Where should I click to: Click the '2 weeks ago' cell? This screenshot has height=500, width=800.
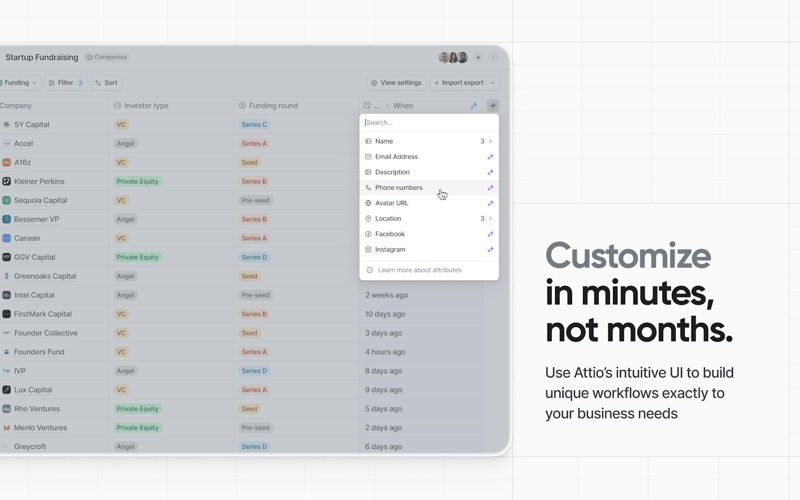pos(386,295)
